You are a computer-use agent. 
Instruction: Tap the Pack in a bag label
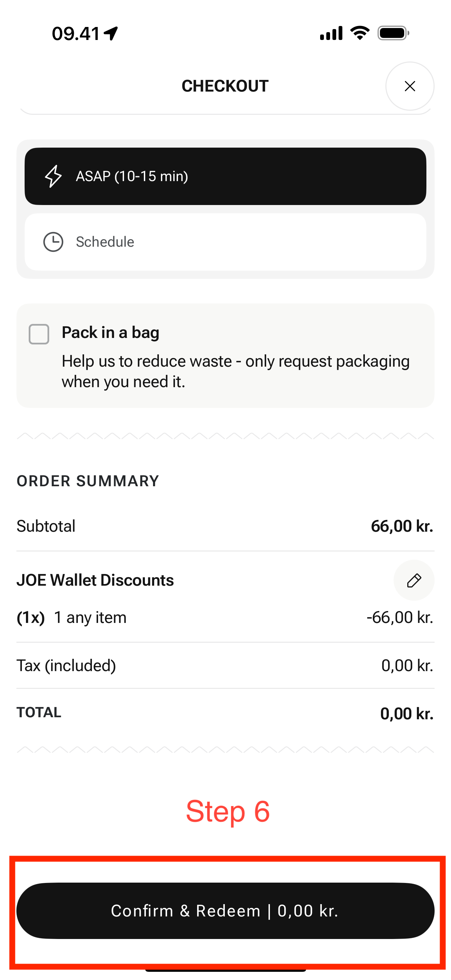(110, 332)
